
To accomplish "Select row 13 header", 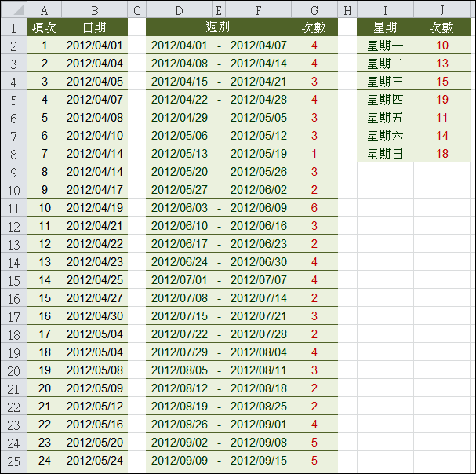I will 14,244.
